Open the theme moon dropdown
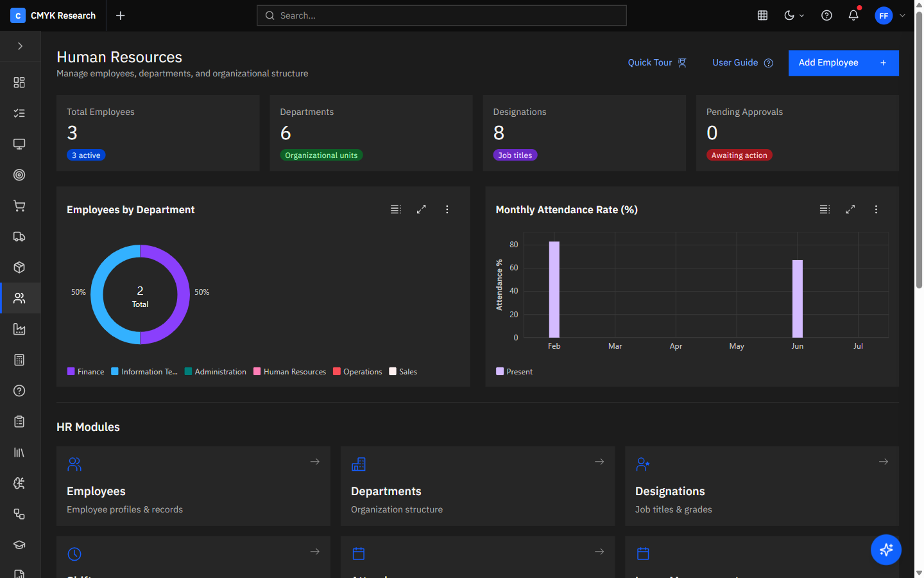Viewport: 924px width, 578px height. [x=794, y=15]
